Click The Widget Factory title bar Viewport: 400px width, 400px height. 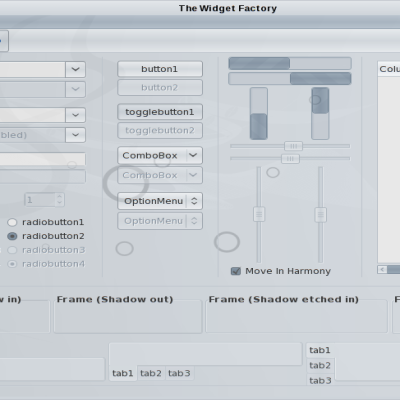(x=200, y=8)
